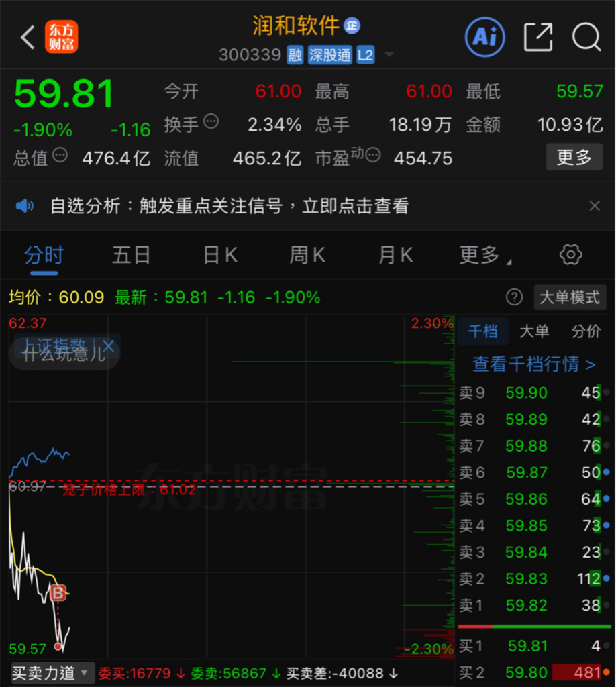
Task: Tap the info icon beside 换手
Action: point(211,121)
